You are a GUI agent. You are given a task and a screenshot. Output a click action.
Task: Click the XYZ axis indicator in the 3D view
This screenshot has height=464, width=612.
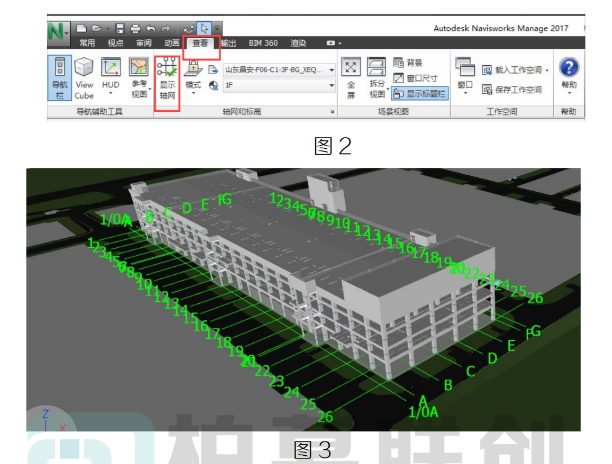pyautogui.click(x=53, y=420)
